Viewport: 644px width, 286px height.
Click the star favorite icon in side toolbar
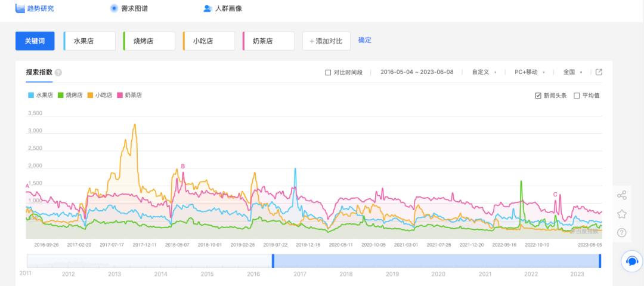[622, 214]
